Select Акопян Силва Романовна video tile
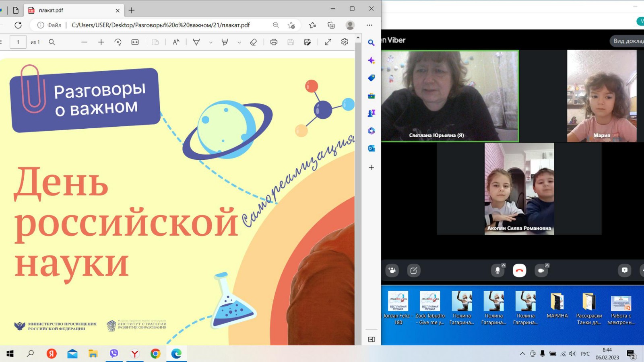 (519, 189)
